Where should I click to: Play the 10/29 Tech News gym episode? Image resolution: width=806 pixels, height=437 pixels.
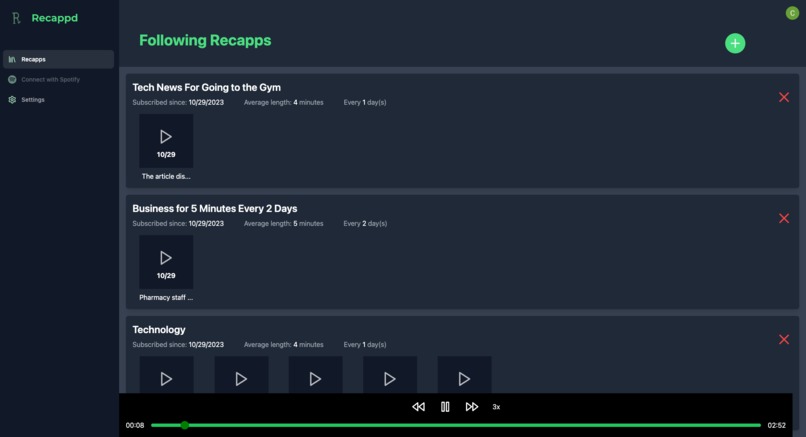[x=166, y=141]
